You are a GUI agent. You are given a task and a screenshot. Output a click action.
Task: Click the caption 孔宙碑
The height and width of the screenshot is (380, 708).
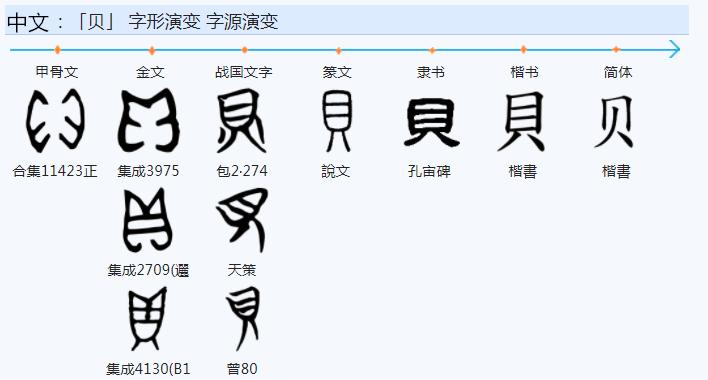[429, 171]
